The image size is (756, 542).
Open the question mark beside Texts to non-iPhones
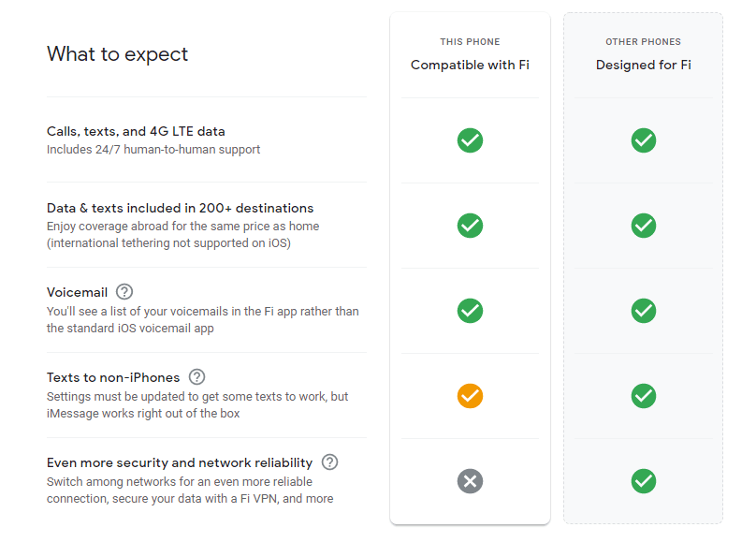[196, 377]
